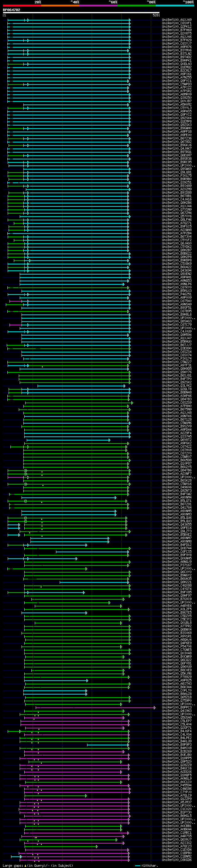
Task: Click the red 20% identity legend segment
Action: [x=22, y=6]
